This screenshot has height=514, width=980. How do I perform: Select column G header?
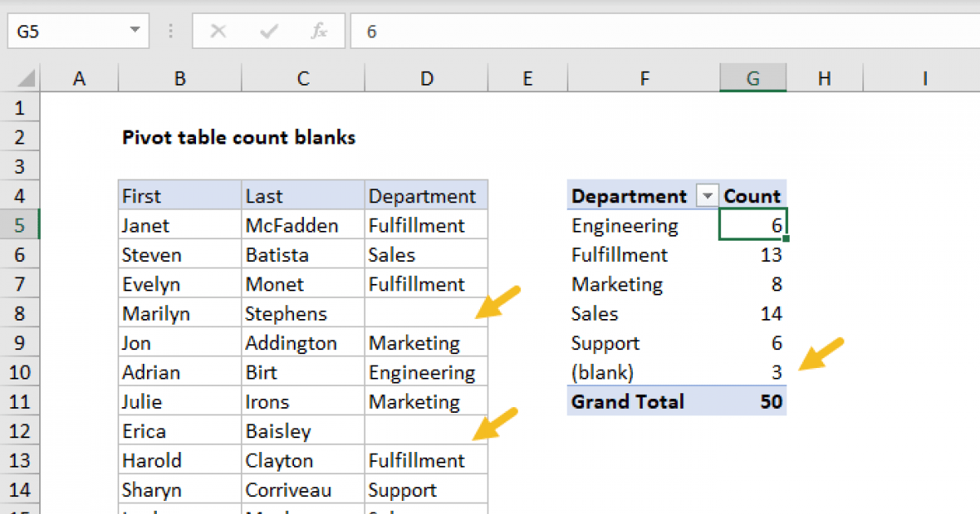[x=753, y=78]
